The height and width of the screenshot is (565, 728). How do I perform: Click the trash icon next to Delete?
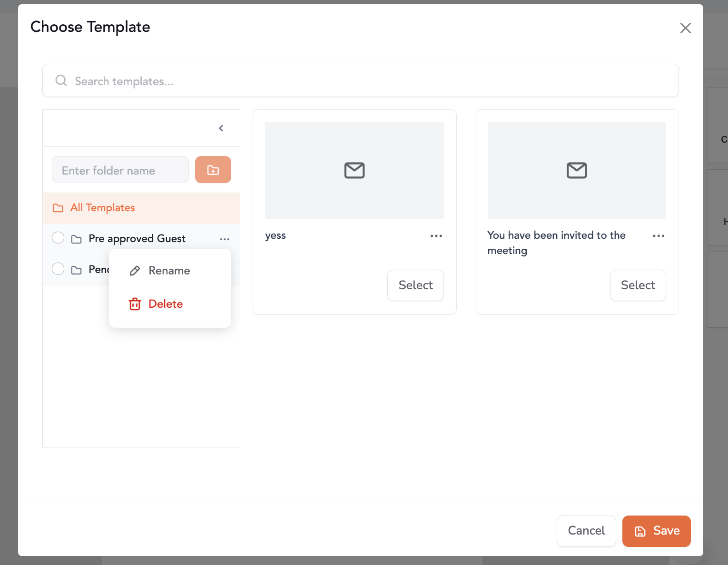coord(135,304)
